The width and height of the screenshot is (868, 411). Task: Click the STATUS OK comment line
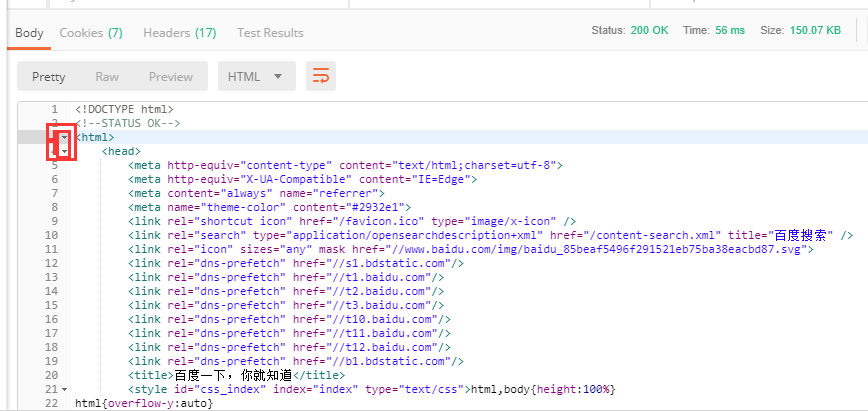coord(128,123)
